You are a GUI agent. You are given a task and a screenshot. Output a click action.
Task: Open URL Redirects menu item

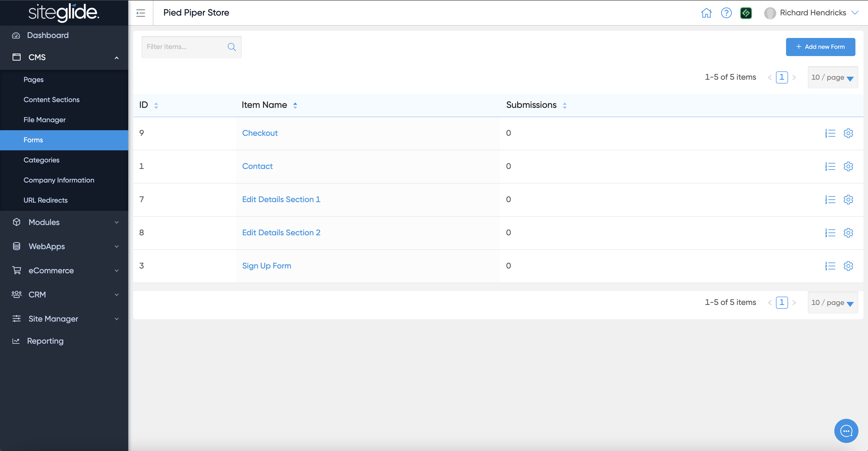pyautogui.click(x=46, y=200)
